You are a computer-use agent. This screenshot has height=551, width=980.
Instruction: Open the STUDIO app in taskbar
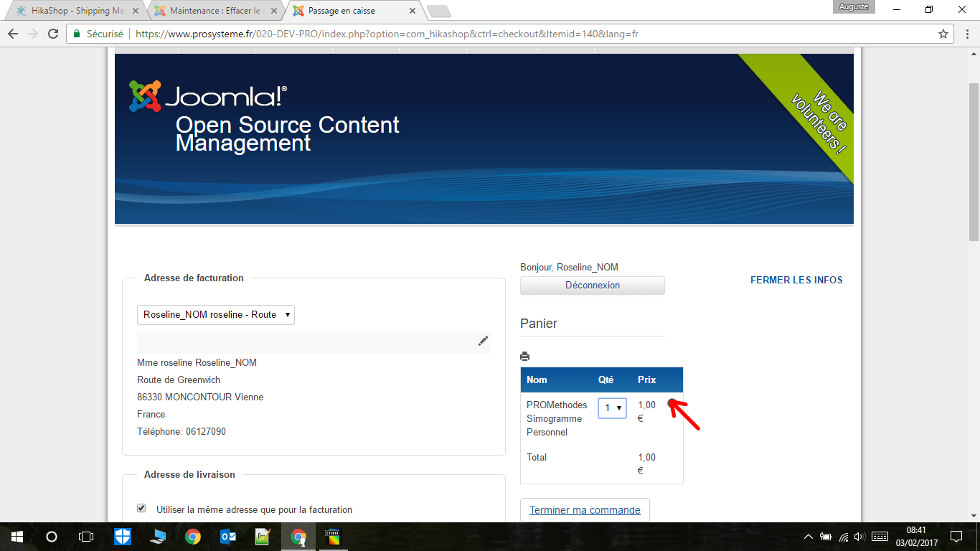point(333,537)
